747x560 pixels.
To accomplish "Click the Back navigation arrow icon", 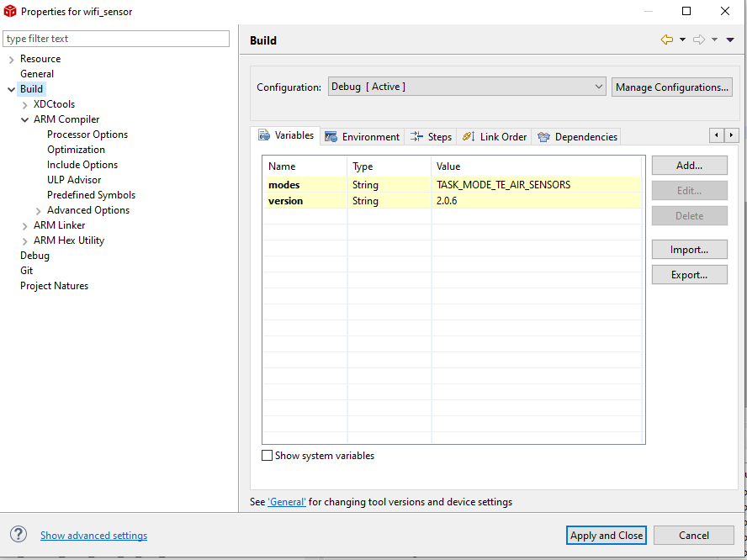I will 667,40.
